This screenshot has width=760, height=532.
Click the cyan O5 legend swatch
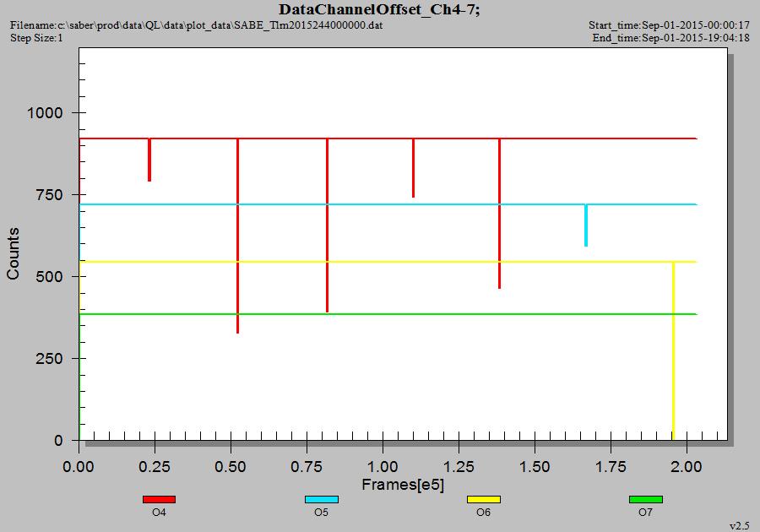coord(322,500)
